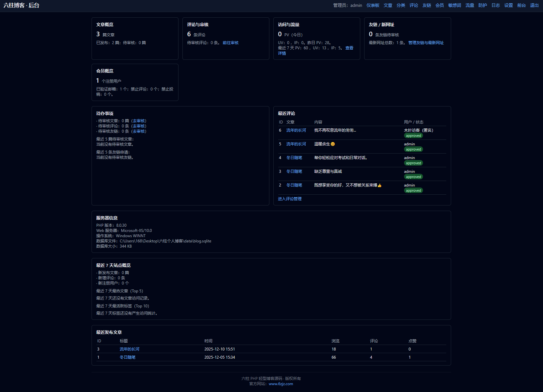Open 进入评论管理 link
Image resolution: width=543 pixels, height=392 pixels.
[290, 199]
